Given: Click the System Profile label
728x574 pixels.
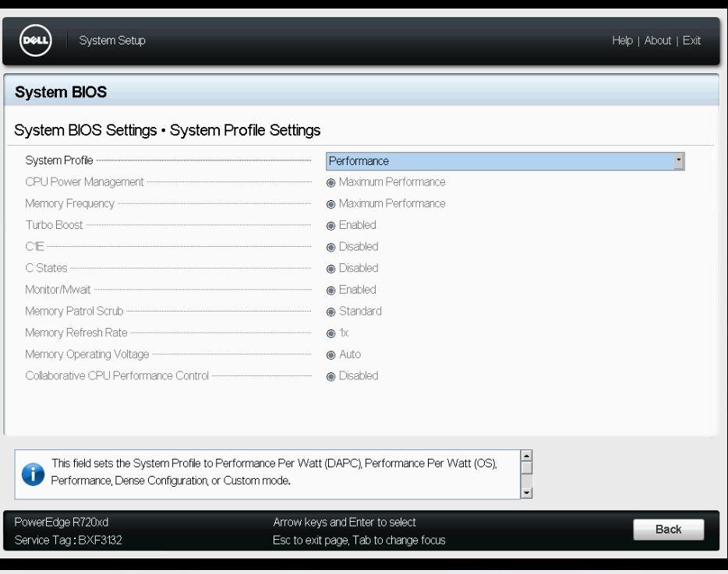Looking at the screenshot, I should (x=59, y=160).
